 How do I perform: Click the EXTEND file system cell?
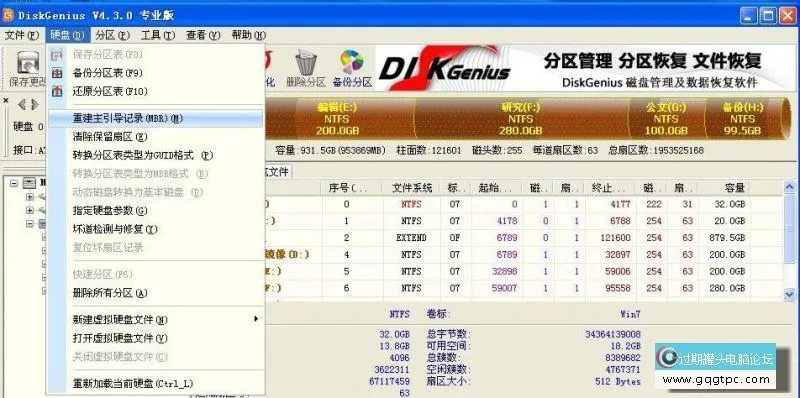coord(411,238)
